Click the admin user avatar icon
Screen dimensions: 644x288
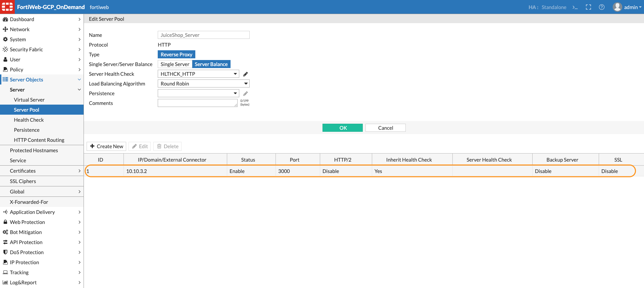(617, 7)
